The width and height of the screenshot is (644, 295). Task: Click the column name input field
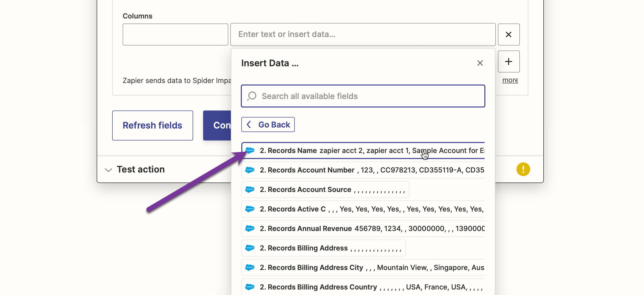[x=175, y=34]
